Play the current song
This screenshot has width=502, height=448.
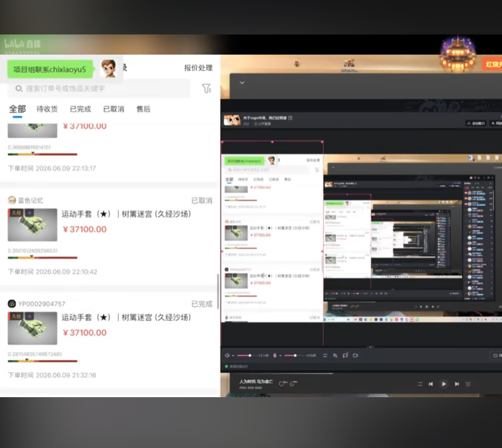444,384
